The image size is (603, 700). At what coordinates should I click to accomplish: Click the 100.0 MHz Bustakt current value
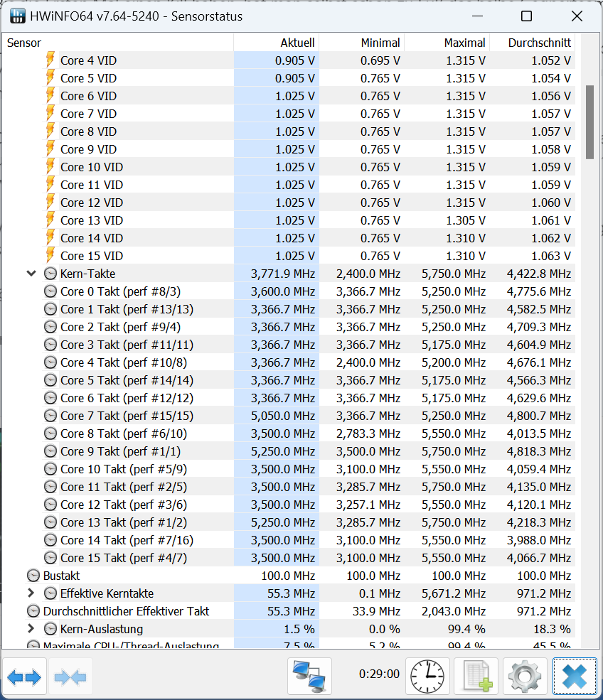(x=288, y=576)
